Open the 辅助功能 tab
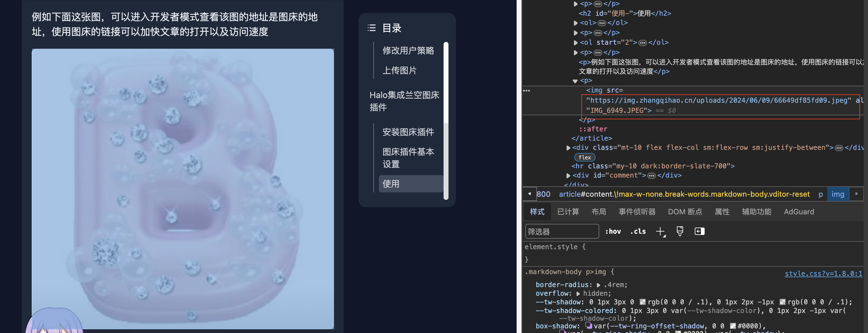This screenshot has width=868, height=333. pos(756,212)
